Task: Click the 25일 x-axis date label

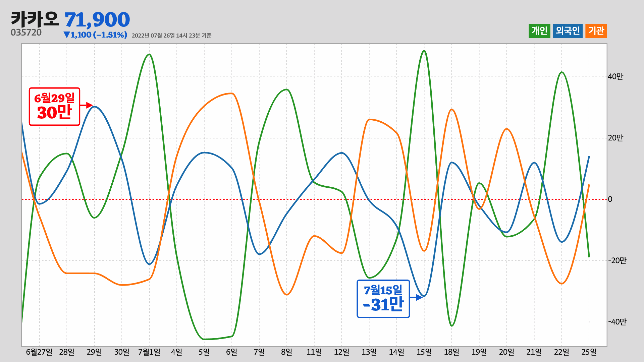Action: coord(589,352)
